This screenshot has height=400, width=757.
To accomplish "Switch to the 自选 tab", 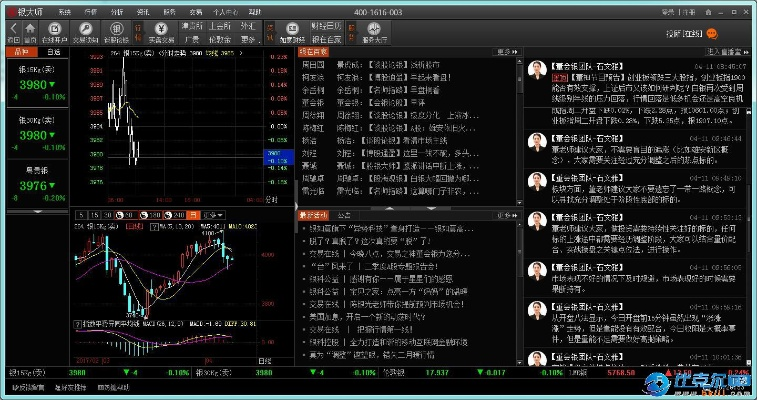I will 53,52.
